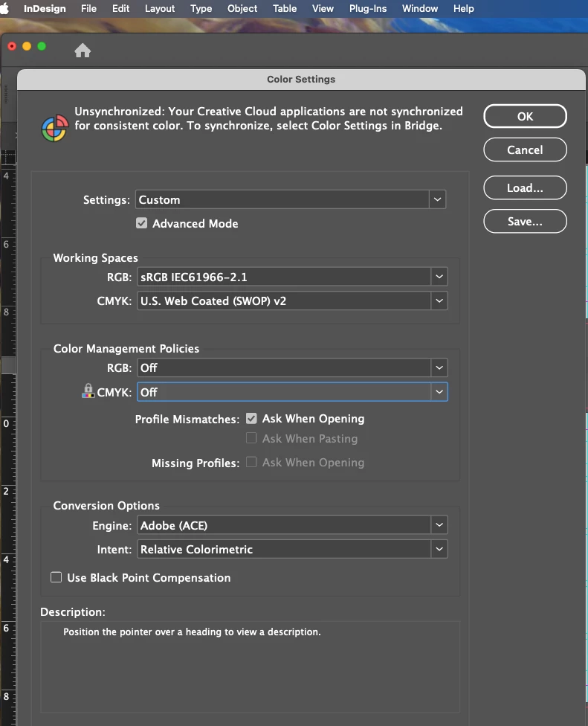Click the Description: label
588x726 pixels.
pos(73,611)
